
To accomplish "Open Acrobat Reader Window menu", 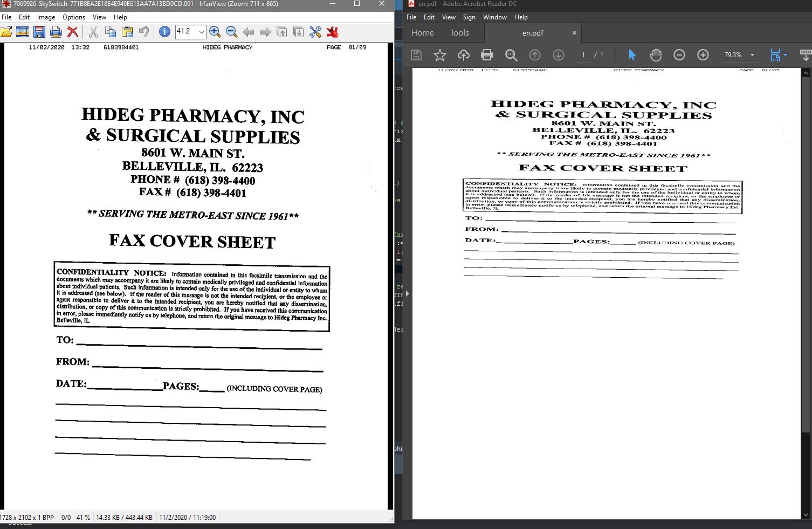I will pos(495,17).
